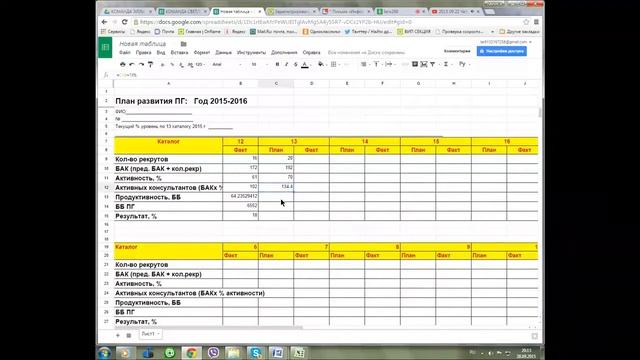Viewport: 640px width, 360px height.
Task: Click the blue Настройки доступа button
Action: point(502,51)
